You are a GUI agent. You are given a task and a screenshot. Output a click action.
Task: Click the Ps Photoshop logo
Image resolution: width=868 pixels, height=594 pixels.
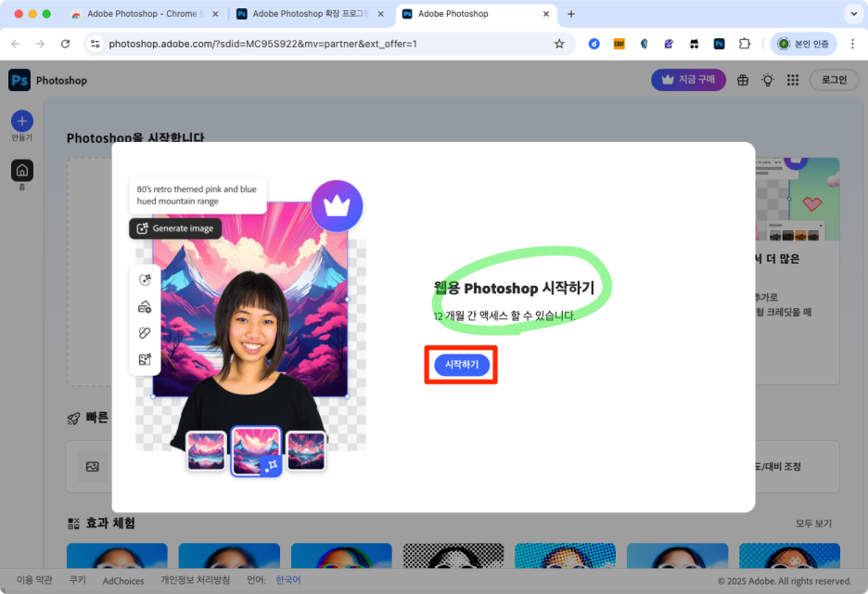coord(19,81)
